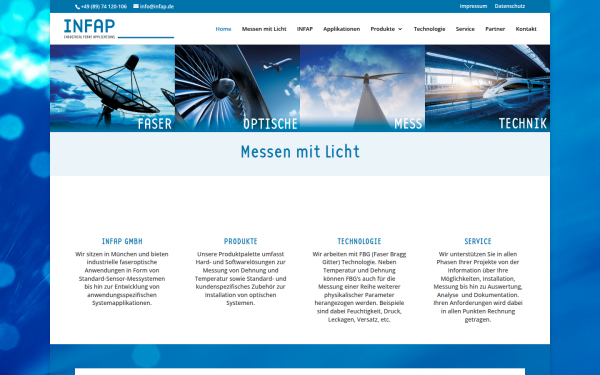Open the Service menu item

click(x=465, y=29)
